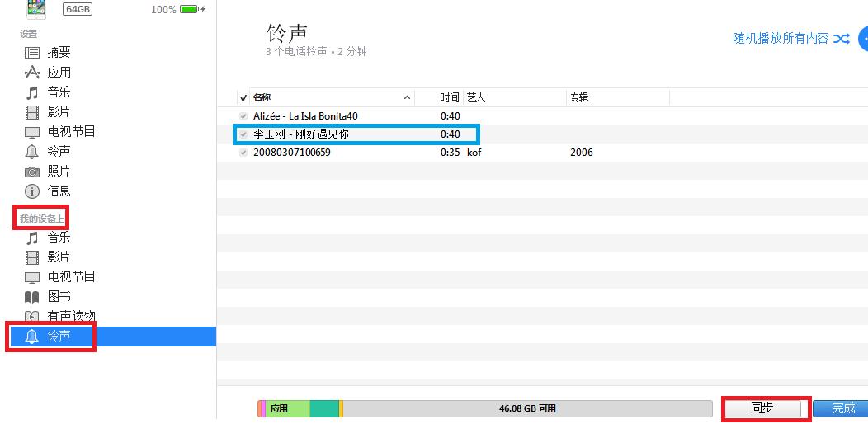868x424 pixels.
Task: Click the 64GB capacity badge
Action: 78,9
